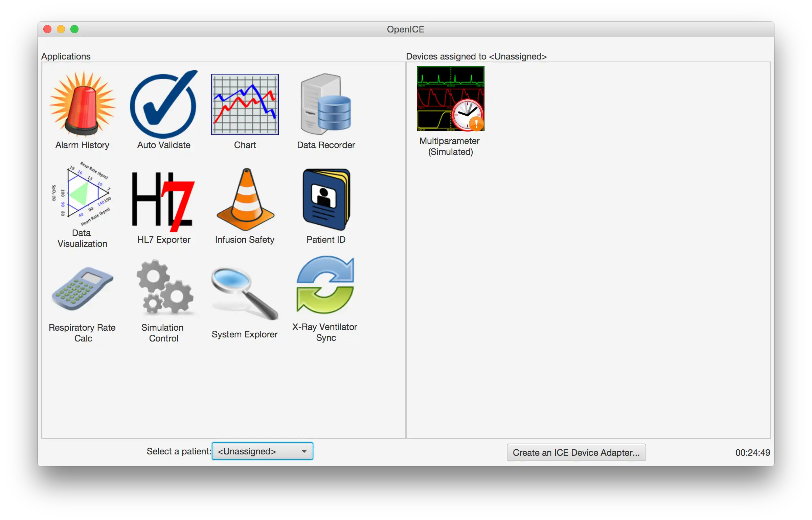Screen dimensions: 812x520
Task: Click Create an ICE Device Adapter button
Action: pyautogui.click(x=577, y=452)
